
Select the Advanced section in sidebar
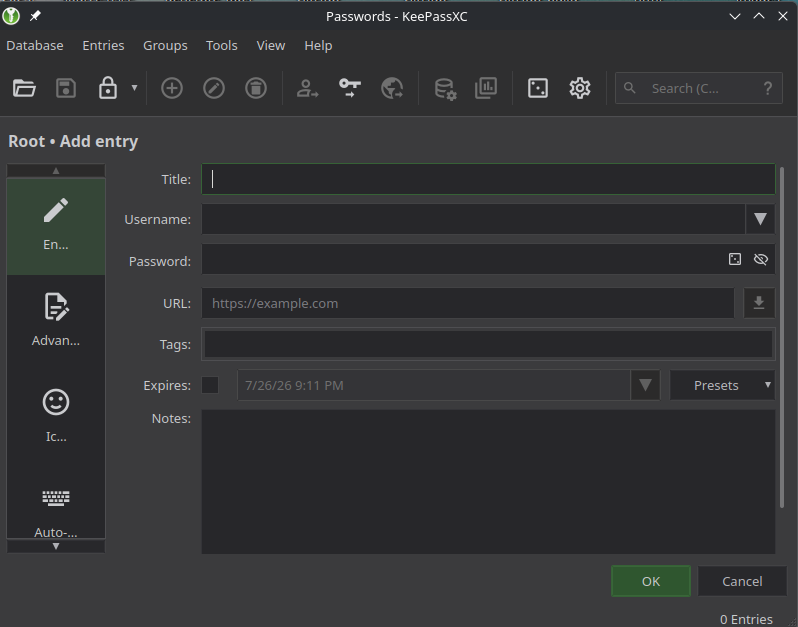point(56,322)
